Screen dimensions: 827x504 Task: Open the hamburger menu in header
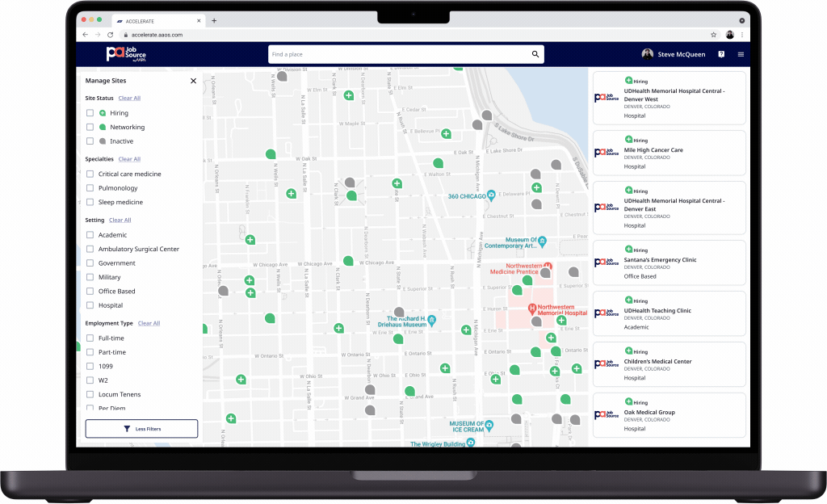741,54
